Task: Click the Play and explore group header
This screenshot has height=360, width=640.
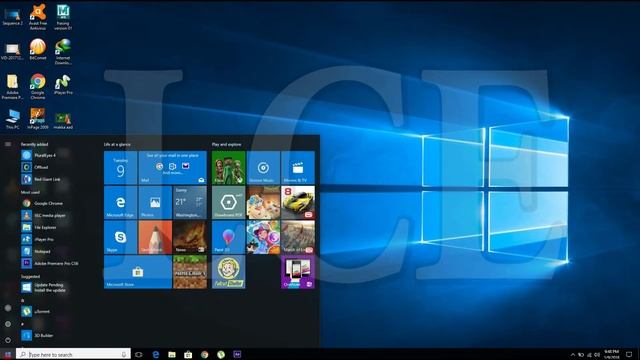Action: [x=227, y=144]
